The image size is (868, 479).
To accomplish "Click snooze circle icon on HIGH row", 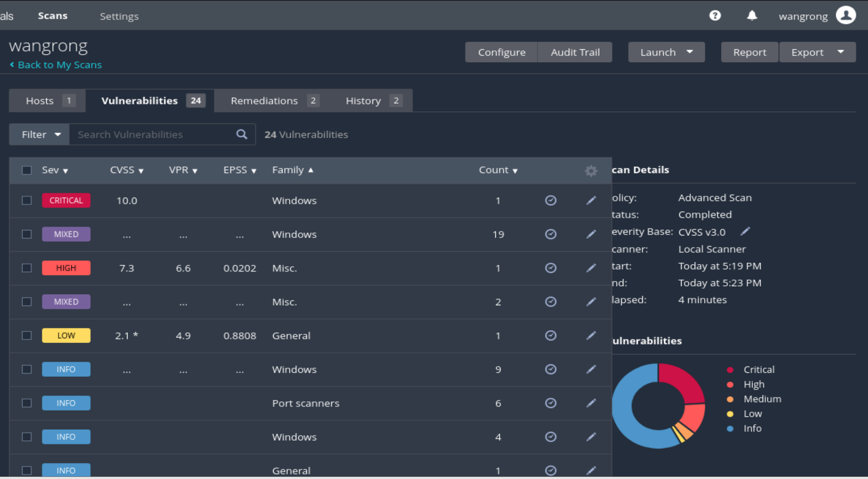I will 551,268.
